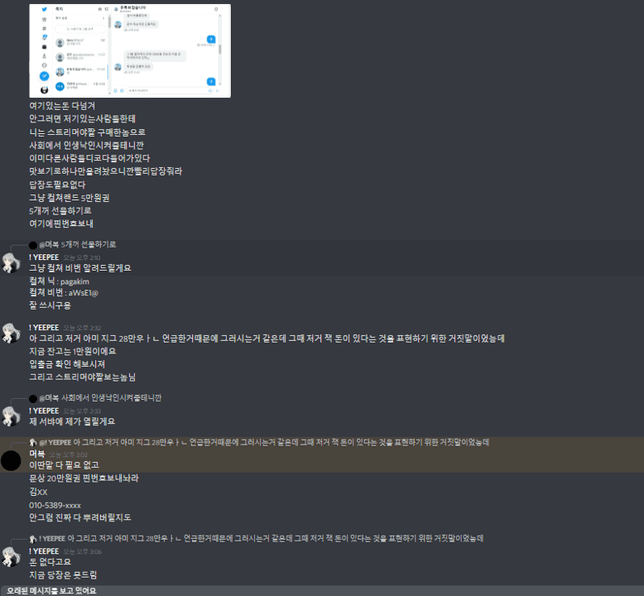Screen dimensions: 644x596
Task: Open 머복's black circular avatar
Action: pos(11,460)
